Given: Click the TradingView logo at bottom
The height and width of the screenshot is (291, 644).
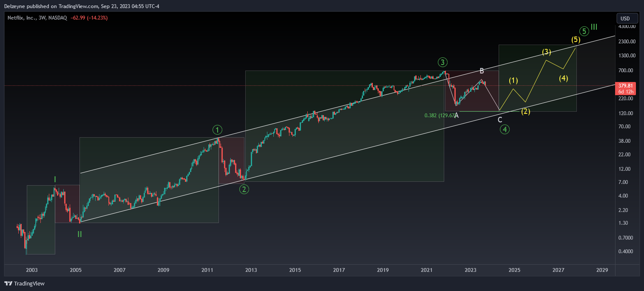Looking at the screenshot, I should 24,283.
